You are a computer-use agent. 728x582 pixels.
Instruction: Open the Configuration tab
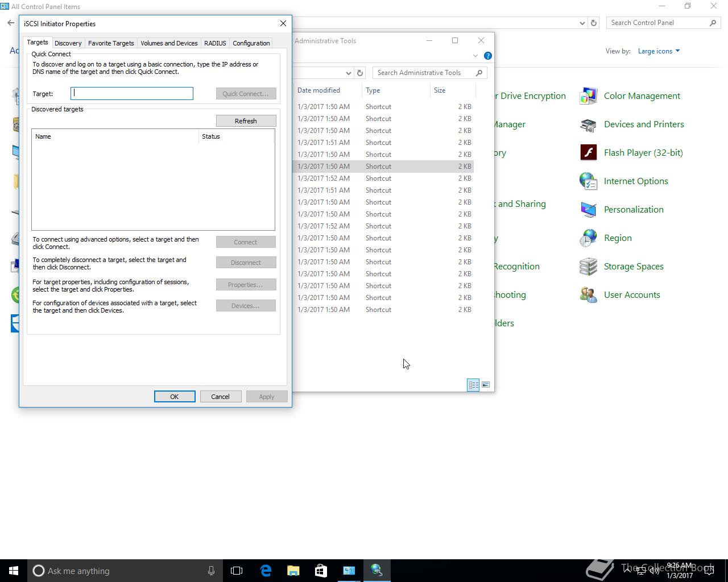tap(251, 43)
